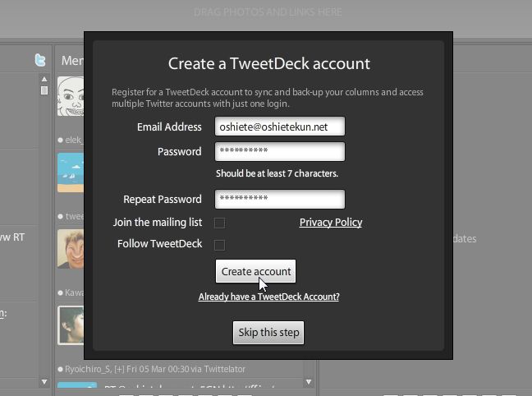Click the left column scrollbar thumb
This screenshot has width=532, height=396.
click(x=44, y=90)
